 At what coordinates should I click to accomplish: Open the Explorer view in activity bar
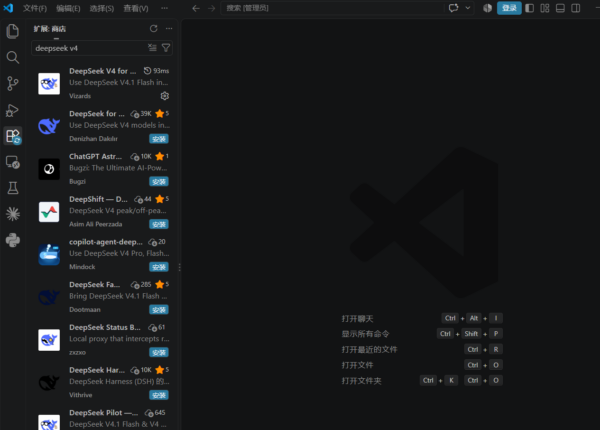pos(13,31)
